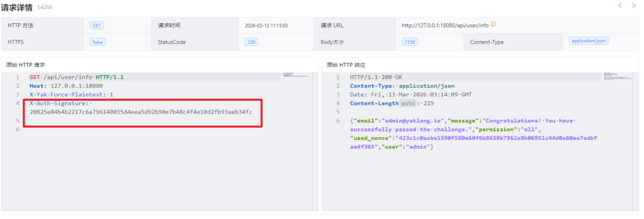
Task: Click the X-Yak-Force-Plaintext header line
Action: point(71,95)
